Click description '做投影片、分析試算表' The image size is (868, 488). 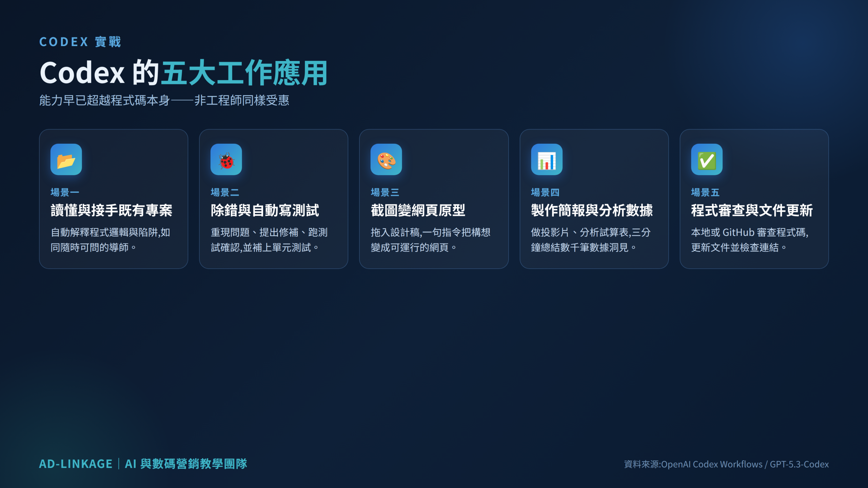tap(580, 232)
